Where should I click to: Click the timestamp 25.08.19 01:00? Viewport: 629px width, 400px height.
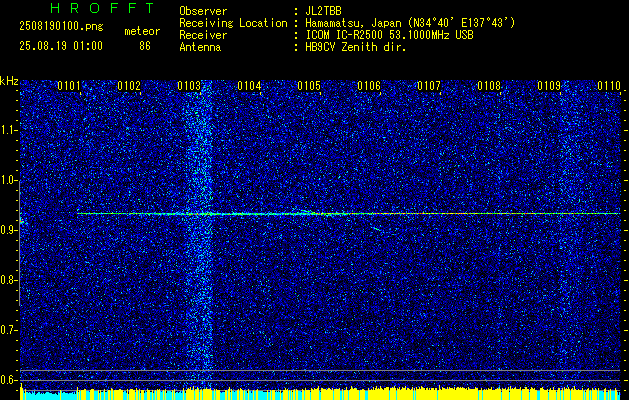pos(61,46)
